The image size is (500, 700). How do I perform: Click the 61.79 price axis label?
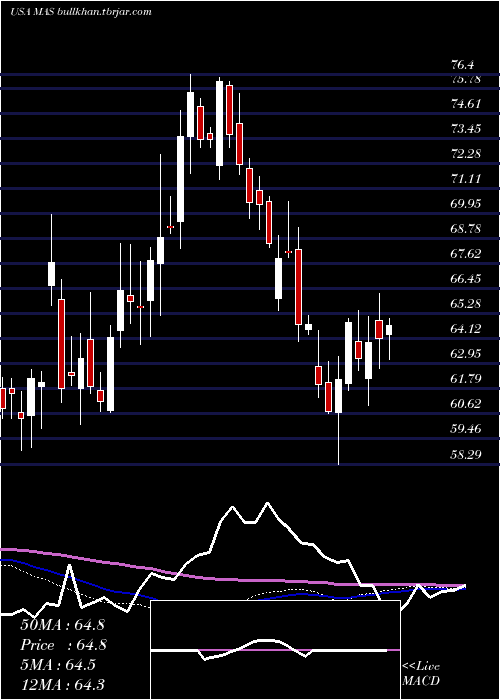466,379
